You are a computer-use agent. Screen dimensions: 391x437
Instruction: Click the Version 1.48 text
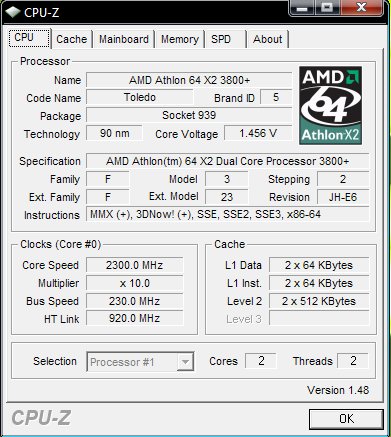point(338,390)
